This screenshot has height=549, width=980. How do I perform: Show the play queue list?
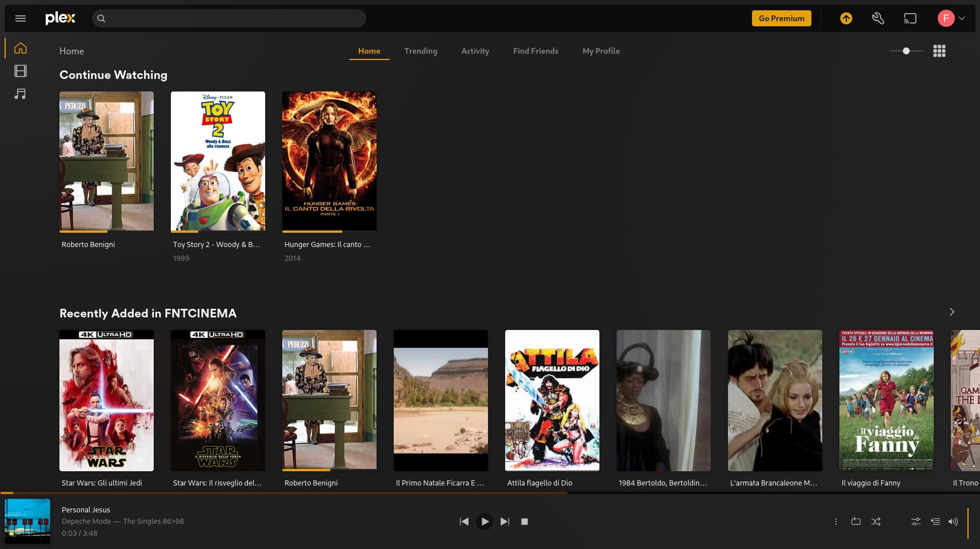[x=935, y=522]
